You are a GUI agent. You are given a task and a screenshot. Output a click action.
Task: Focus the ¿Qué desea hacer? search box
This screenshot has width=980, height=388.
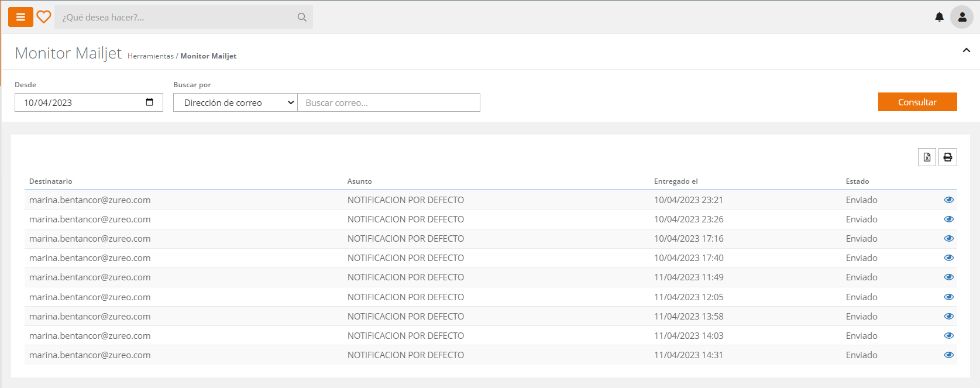[x=176, y=18]
